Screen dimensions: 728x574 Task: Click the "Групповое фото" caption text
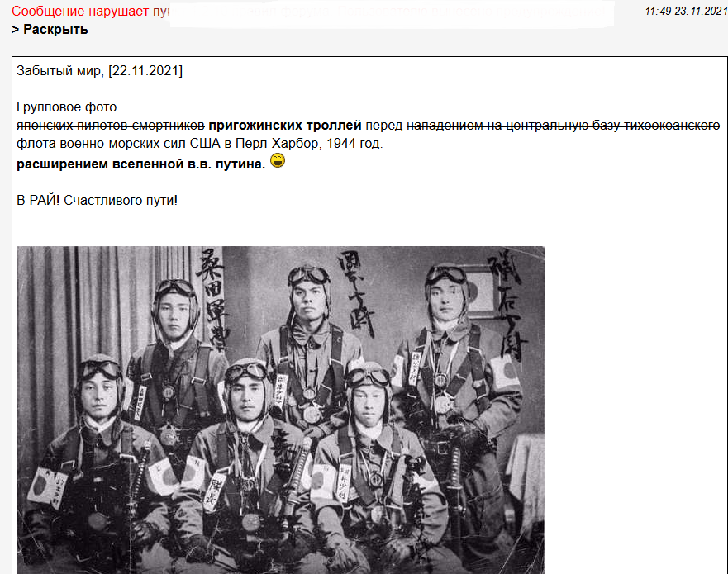66,107
